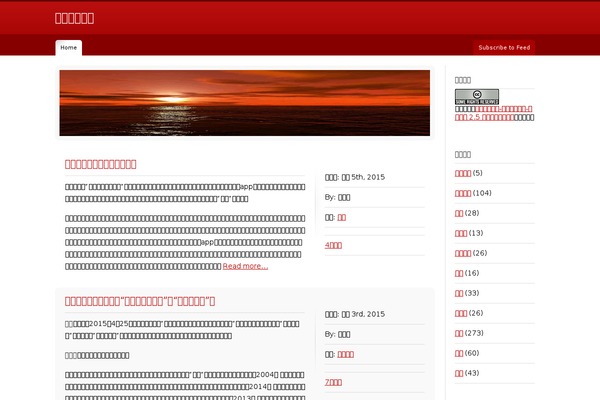Select the category with count (33)
600x400 pixels.
pos(459,293)
